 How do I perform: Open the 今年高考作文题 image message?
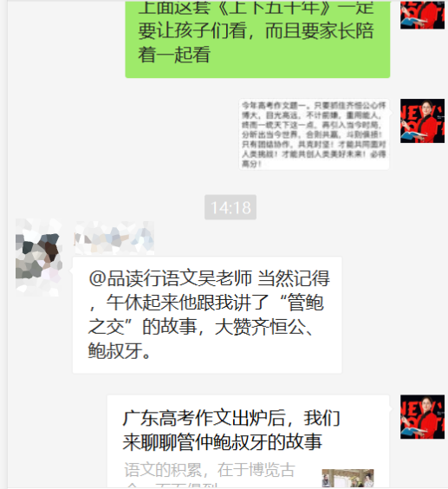point(314,134)
